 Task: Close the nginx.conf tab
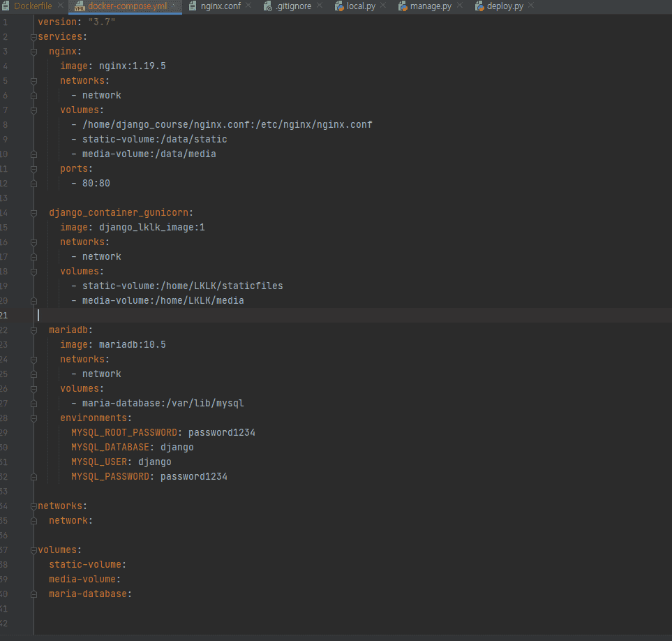(248, 5)
